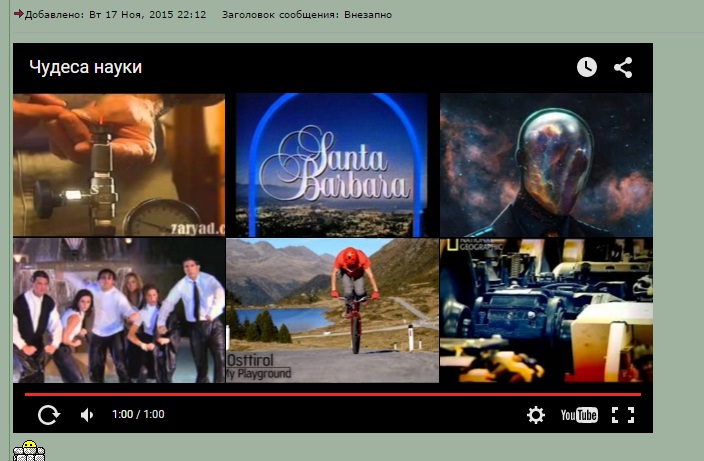The image size is (704, 461).
Task: Open the gas valve suggested video thumbnail
Action: click(x=119, y=165)
